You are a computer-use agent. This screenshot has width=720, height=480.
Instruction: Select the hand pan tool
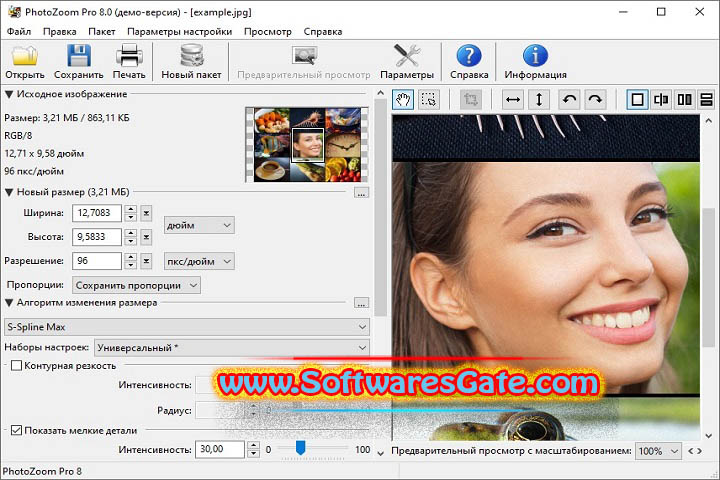tap(403, 99)
